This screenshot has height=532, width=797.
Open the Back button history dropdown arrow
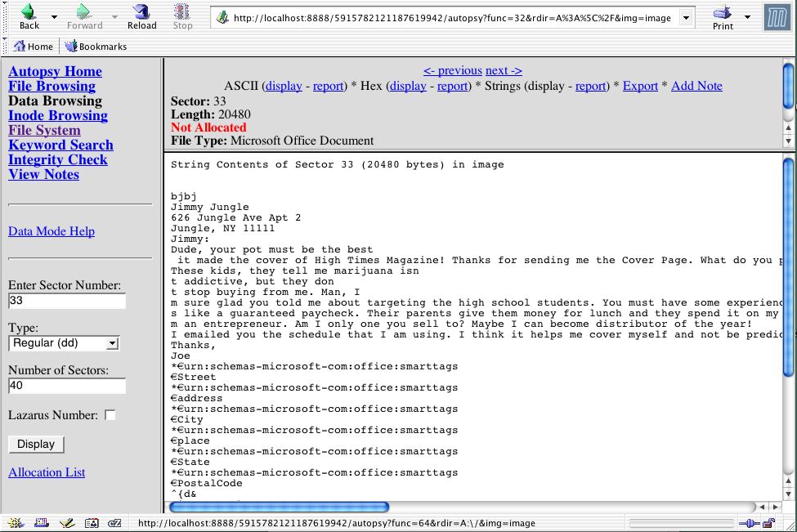tap(54, 16)
